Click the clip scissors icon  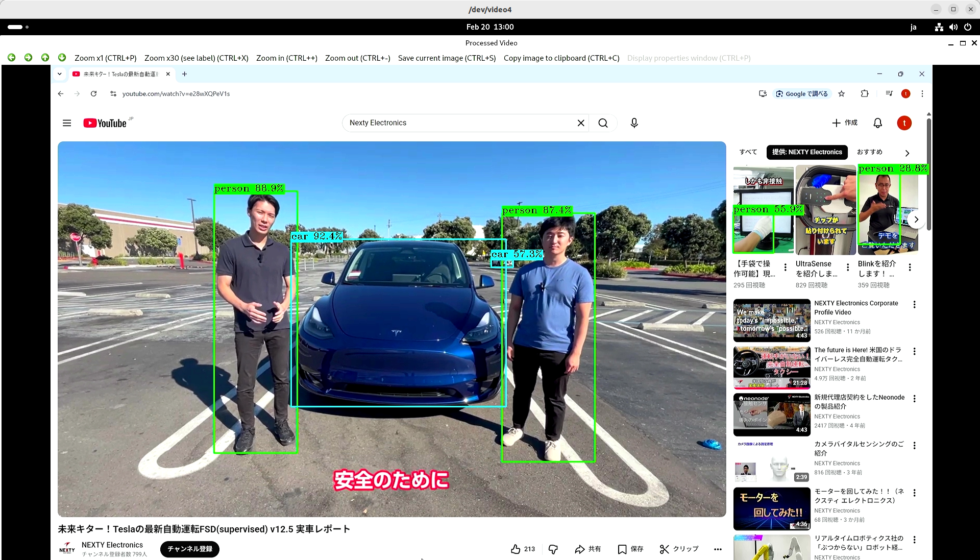(664, 549)
